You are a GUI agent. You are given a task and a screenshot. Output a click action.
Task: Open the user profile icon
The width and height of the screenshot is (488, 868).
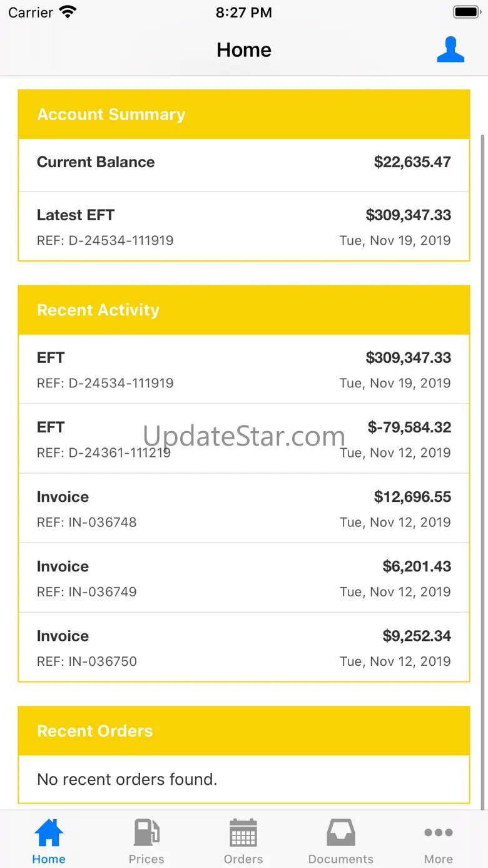click(x=450, y=50)
